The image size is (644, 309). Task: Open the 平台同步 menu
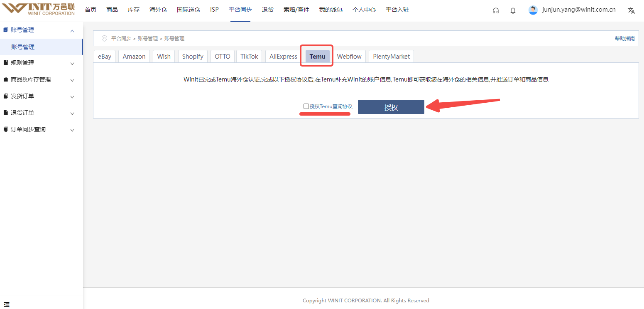pos(240,10)
